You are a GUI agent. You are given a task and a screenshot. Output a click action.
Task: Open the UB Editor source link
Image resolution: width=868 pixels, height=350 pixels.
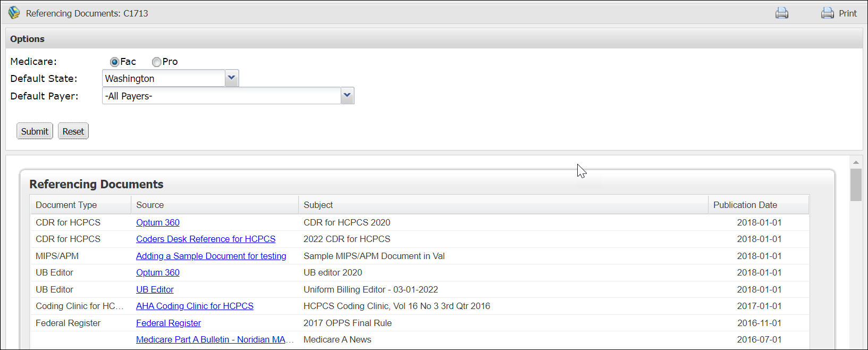pyautogui.click(x=155, y=289)
